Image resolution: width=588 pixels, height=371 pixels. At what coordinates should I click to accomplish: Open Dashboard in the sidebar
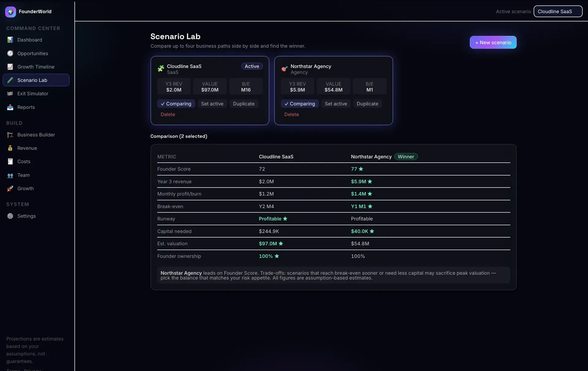click(36, 40)
